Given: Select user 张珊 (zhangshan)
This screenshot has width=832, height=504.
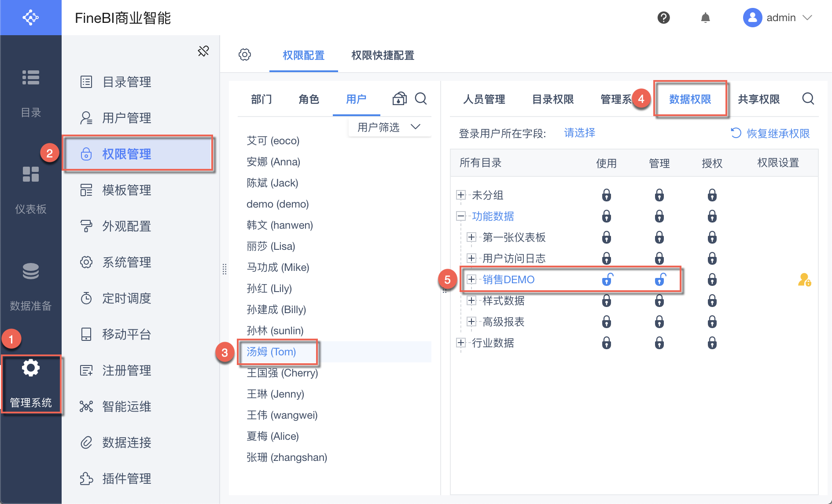Looking at the screenshot, I should coord(287,457).
